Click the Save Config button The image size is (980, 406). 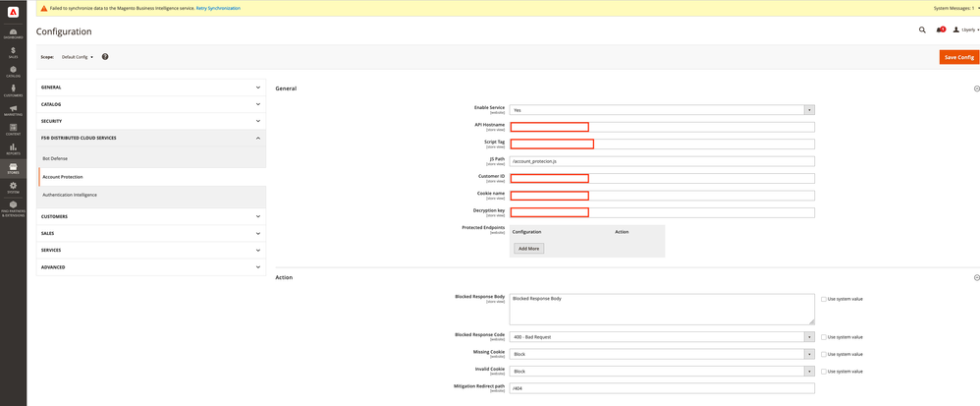pyautogui.click(x=958, y=57)
